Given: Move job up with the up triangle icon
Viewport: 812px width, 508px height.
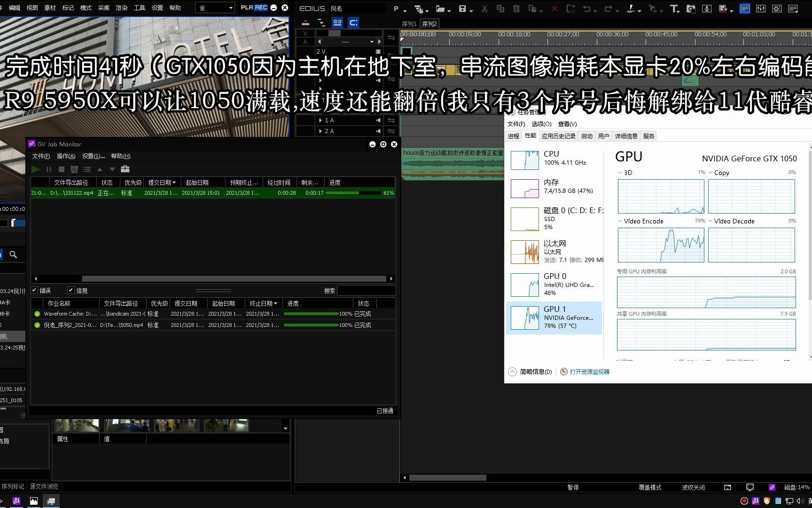Looking at the screenshot, I should [100, 169].
